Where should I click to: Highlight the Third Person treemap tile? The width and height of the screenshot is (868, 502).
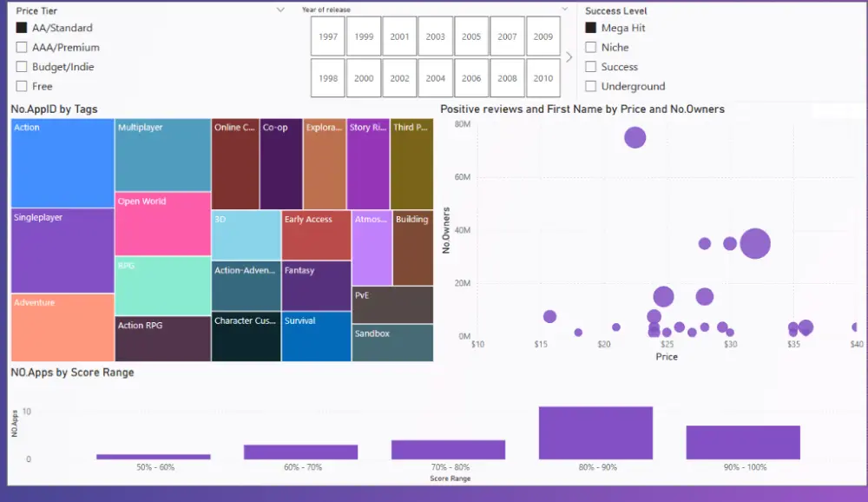click(x=411, y=164)
